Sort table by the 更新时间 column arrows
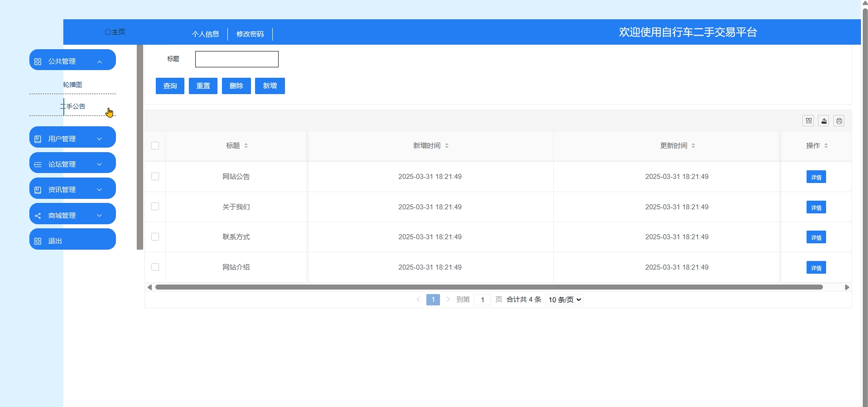The height and width of the screenshot is (407, 868). pos(693,146)
